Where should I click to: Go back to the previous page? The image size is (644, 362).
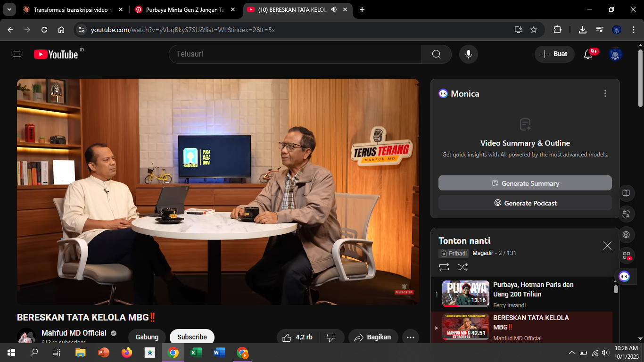tap(10, 30)
